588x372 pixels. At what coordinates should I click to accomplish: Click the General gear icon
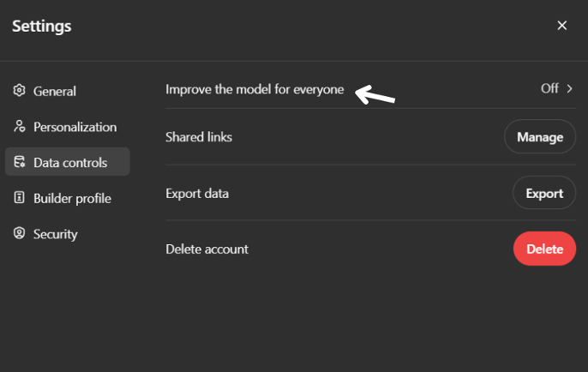19,91
